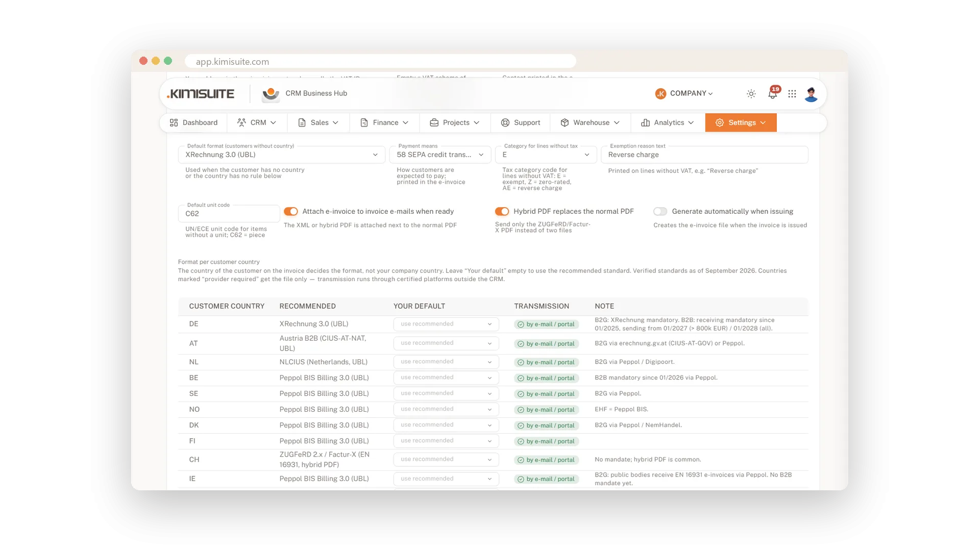Open Default format XRechnung 3.0 dropdown

[281, 155]
